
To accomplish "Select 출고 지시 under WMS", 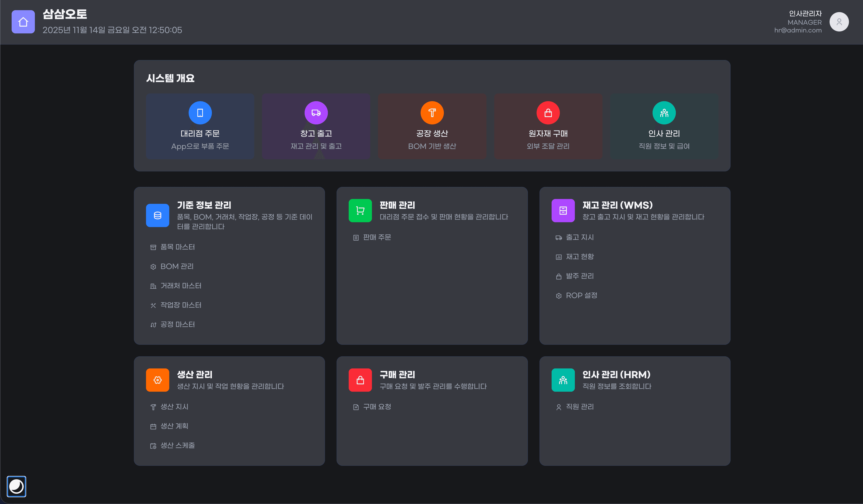I will 579,237.
